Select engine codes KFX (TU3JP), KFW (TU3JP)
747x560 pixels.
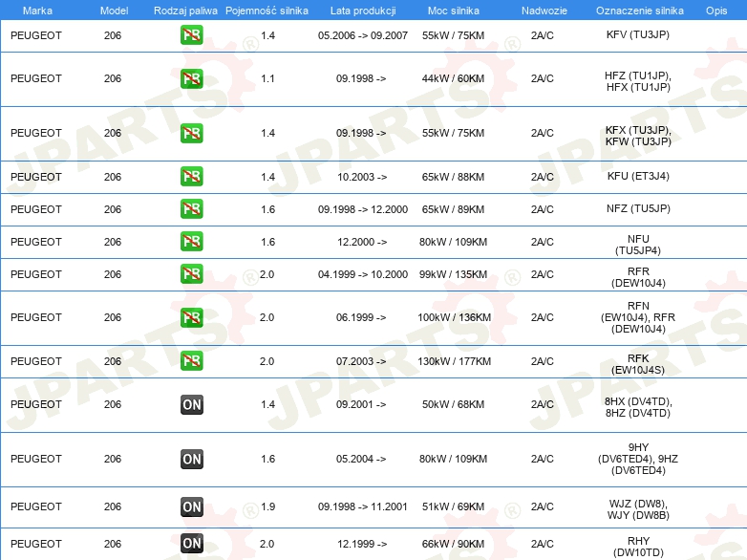click(x=638, y=136)
